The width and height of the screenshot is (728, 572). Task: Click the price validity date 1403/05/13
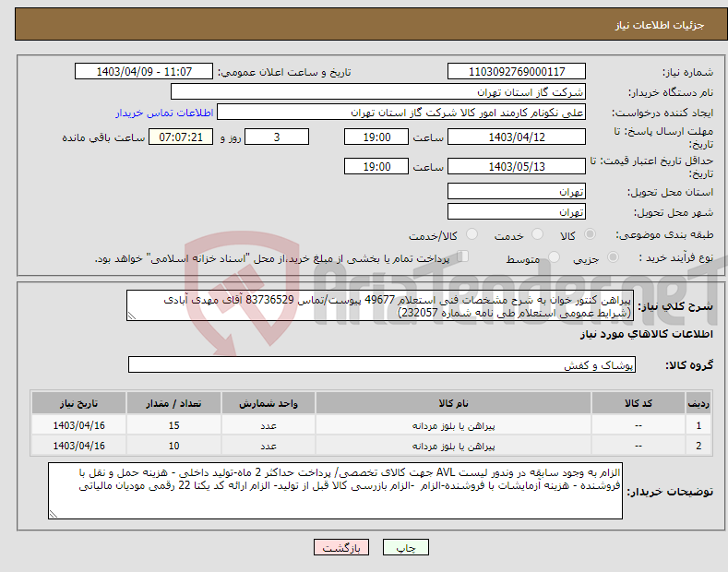[x=517, y=166]
